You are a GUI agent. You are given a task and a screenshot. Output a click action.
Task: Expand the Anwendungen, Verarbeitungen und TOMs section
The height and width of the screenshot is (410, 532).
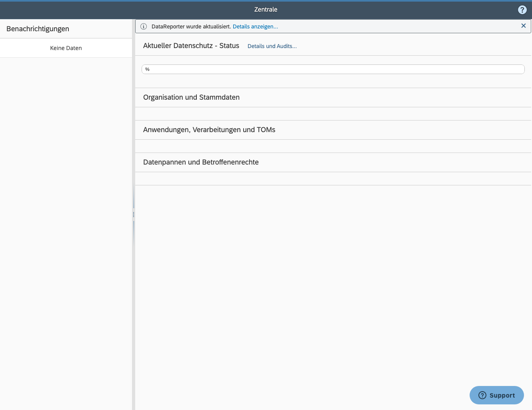pos(209,130)
